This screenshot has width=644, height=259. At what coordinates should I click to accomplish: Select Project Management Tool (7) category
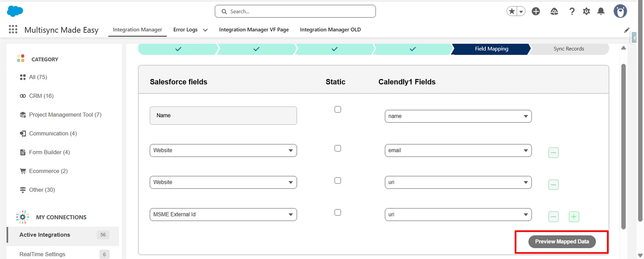tap(65, 115)
